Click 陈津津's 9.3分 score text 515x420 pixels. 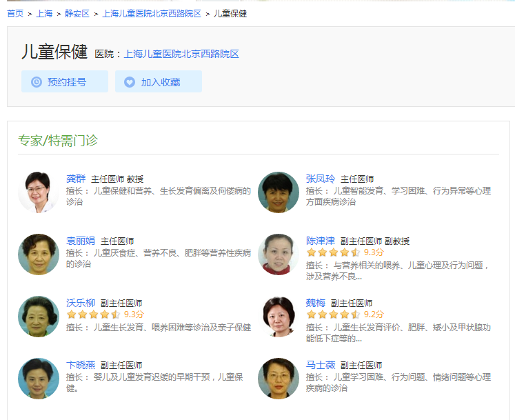click(x=374, y=252)
